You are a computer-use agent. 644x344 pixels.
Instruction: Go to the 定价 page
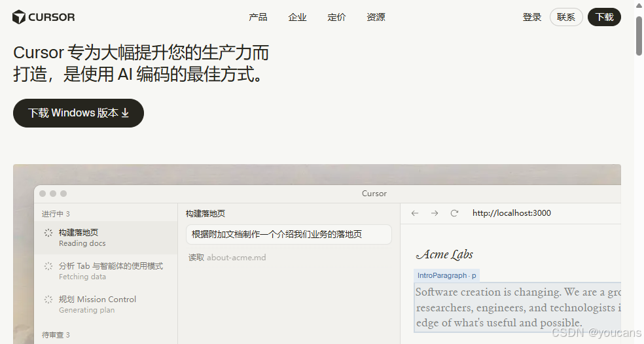point(336,17)
